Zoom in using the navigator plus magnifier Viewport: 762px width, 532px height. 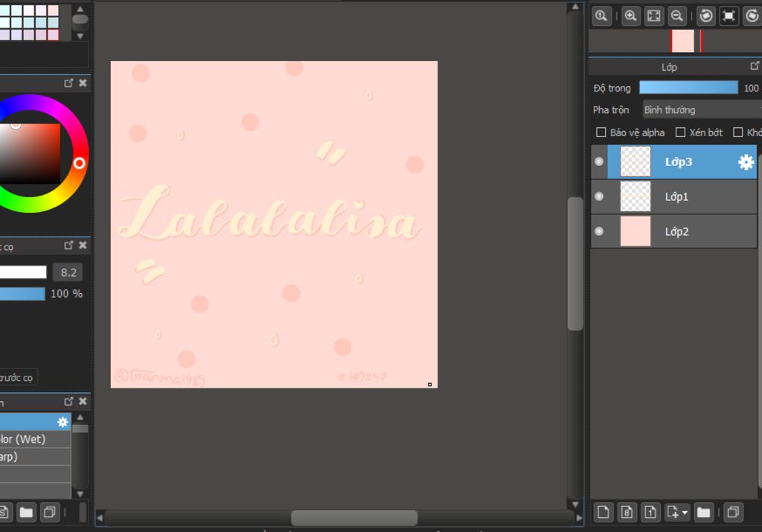pyautogui.click(x=631, y=16)
